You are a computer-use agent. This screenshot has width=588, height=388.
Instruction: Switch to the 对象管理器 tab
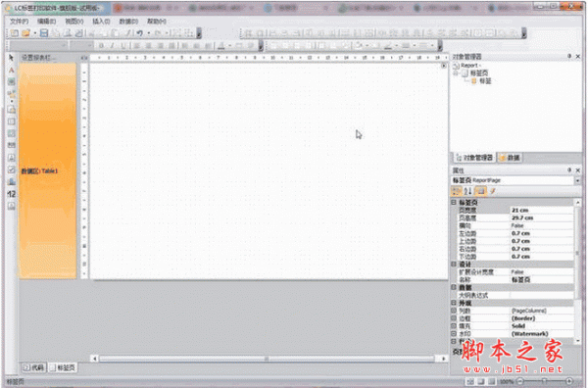click(x=474, y=158)
